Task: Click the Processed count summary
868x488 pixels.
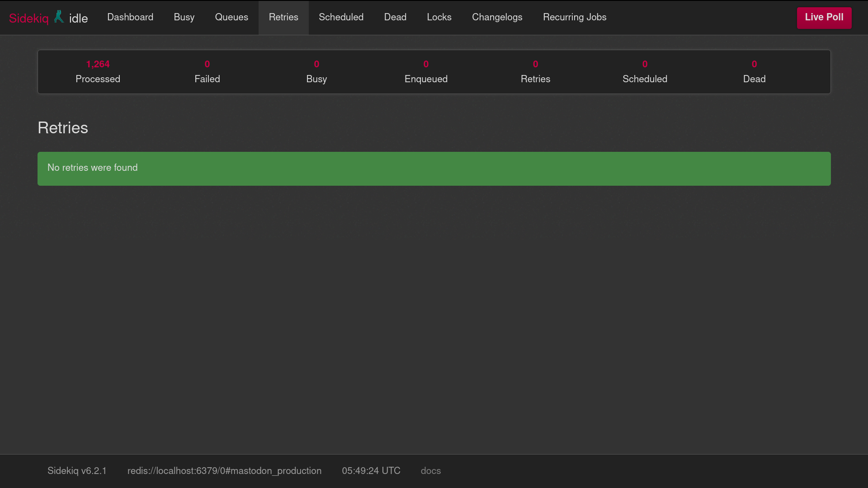Action: click(98, 72)
